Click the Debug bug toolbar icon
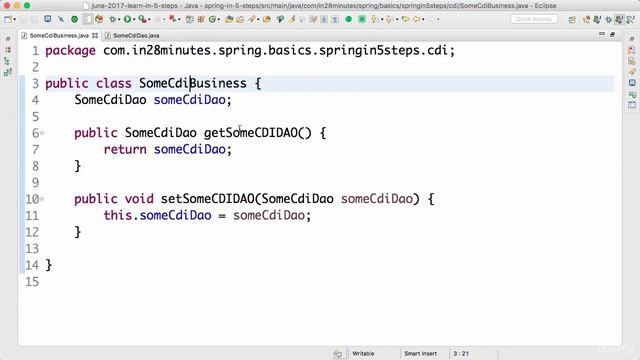 (x=113, y=19)
